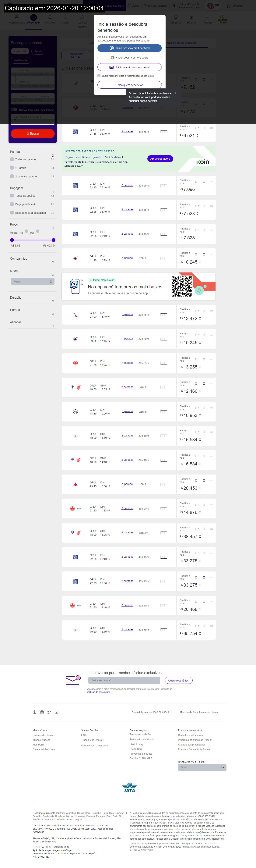The width and height of the screenshot is (256, 868).
Task: Click the newsletter e-mail input field
Action: (124, 680)
